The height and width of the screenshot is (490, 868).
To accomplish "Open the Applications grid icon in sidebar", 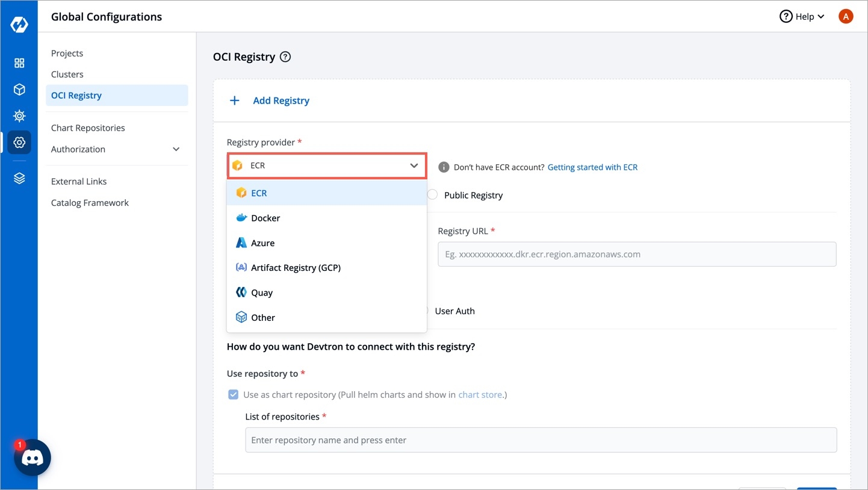I will [x=19, y=63].
